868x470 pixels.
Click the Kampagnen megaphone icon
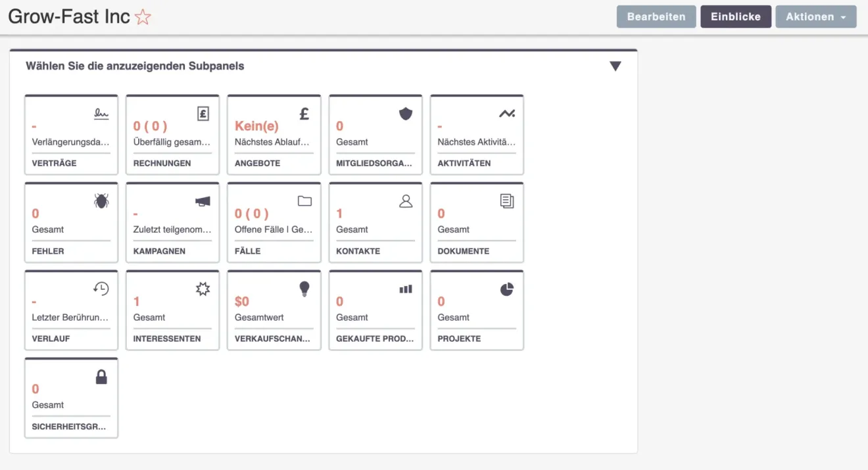pyautogui.click(x=203, y=200)
